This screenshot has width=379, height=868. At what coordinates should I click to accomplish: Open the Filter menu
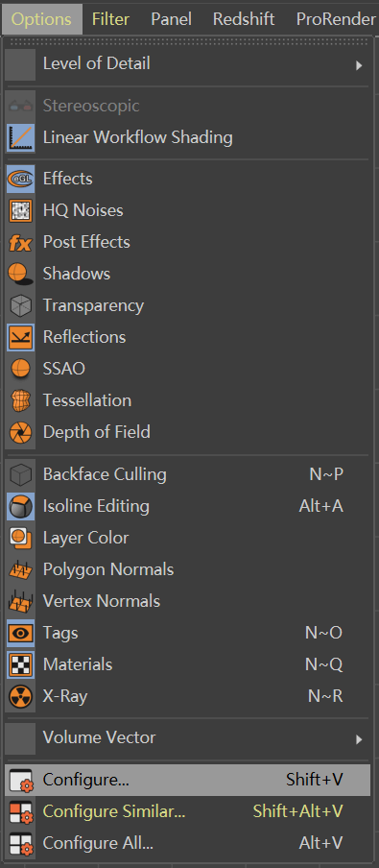click(110, 19)
